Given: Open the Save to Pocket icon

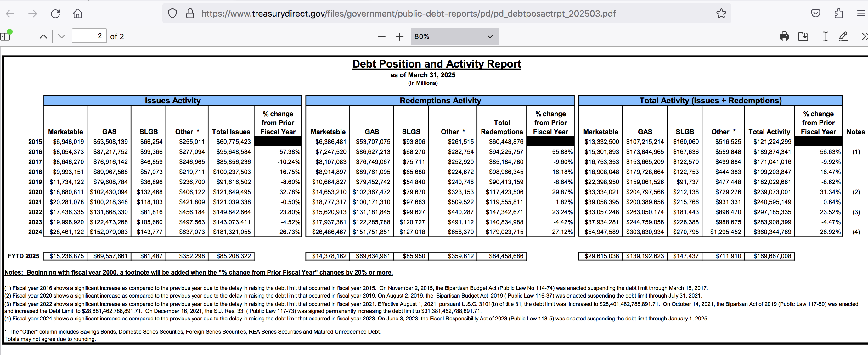Looking at the screenshot, I should point(815,14).
